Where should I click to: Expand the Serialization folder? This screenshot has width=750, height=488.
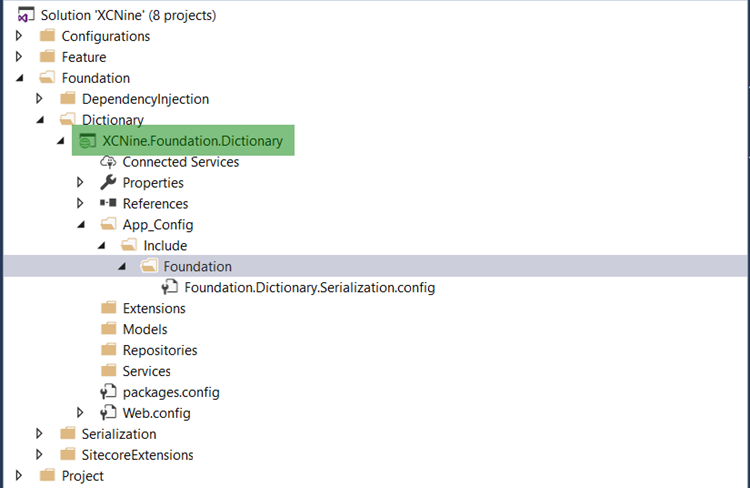[x=39, y=433]
